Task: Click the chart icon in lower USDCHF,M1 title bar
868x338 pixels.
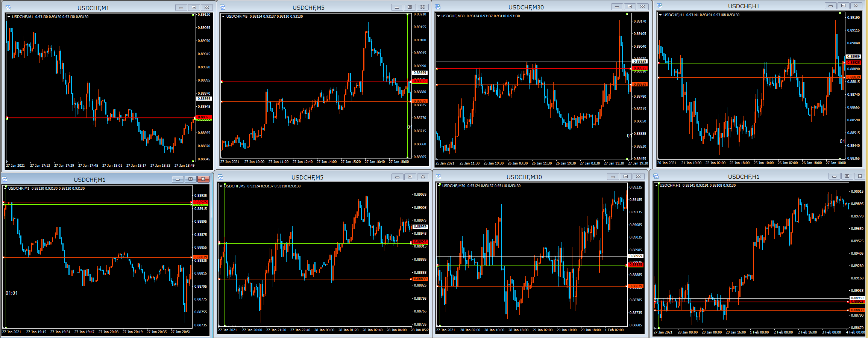Action: pos(5,179)
